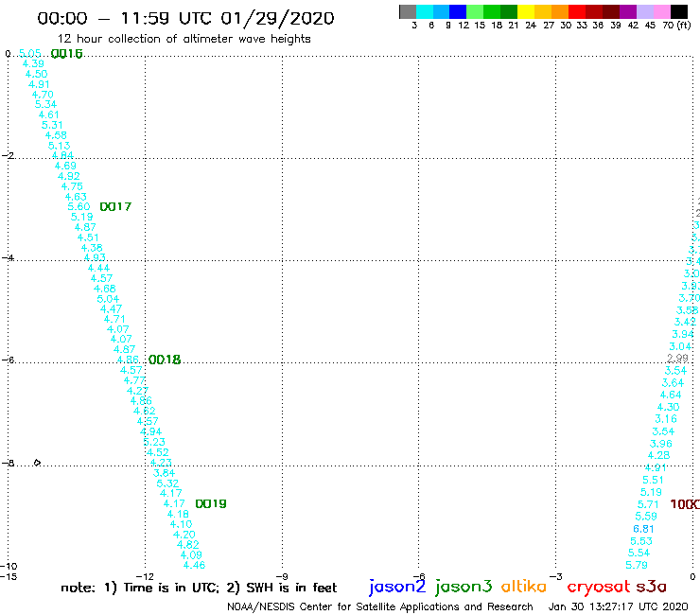Click the purple legend swatch
This screenshot has width=700, height=615.
coord(628,11)
